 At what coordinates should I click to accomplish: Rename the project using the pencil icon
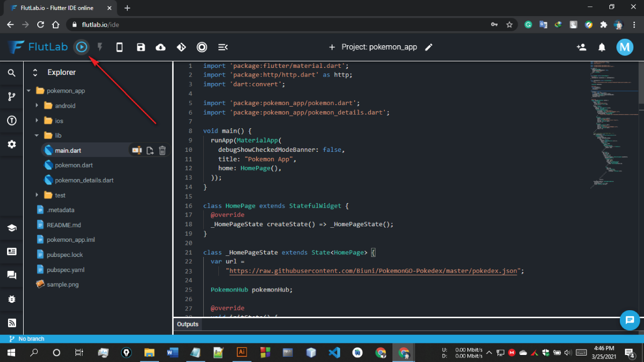coord(429,47)
